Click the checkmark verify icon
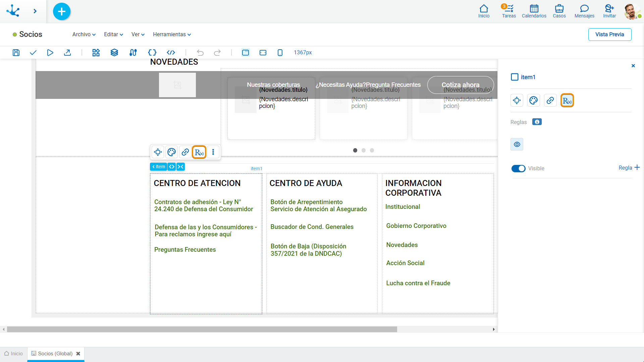644x362 pixels. point(33,53)
